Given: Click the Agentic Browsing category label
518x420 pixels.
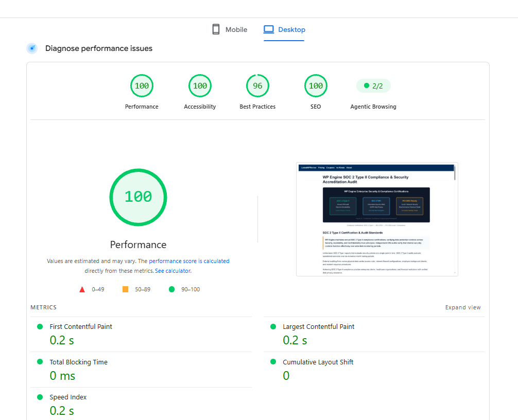Looking at the screenshot, I should coord(373,107).
